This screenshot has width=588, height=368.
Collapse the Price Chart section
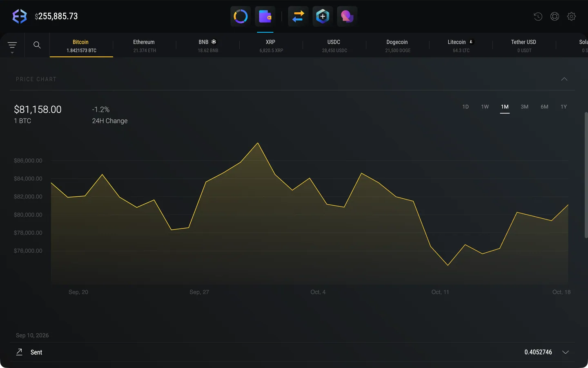(564, 79)
